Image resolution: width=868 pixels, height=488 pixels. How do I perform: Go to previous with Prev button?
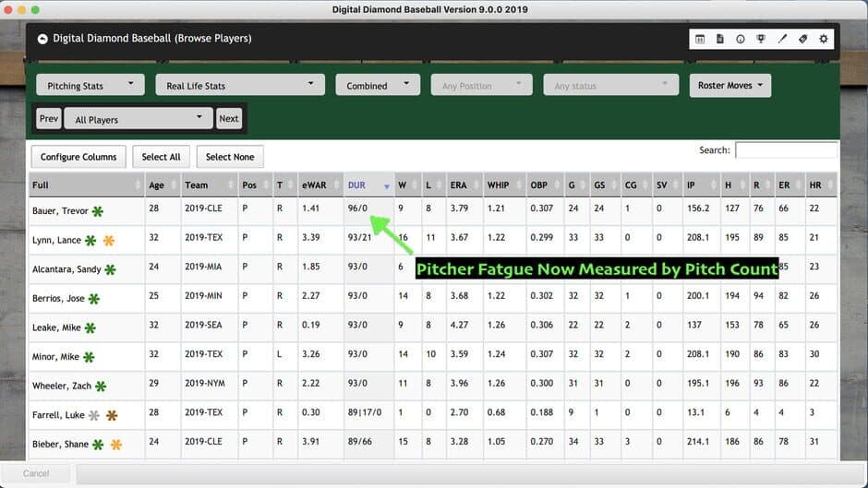(49, 118)
